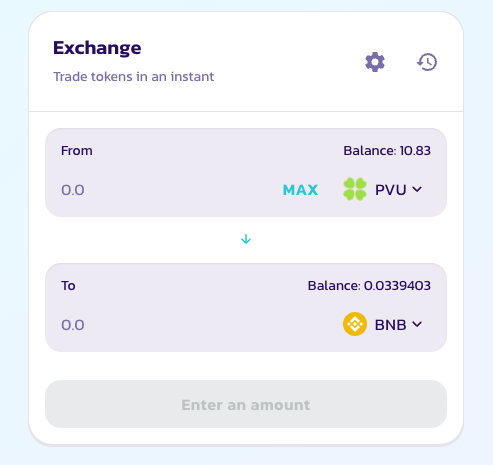The height and width of the screenshot is (465, 493).
Task: Click the MAX amount button
Action: (300, 190)
